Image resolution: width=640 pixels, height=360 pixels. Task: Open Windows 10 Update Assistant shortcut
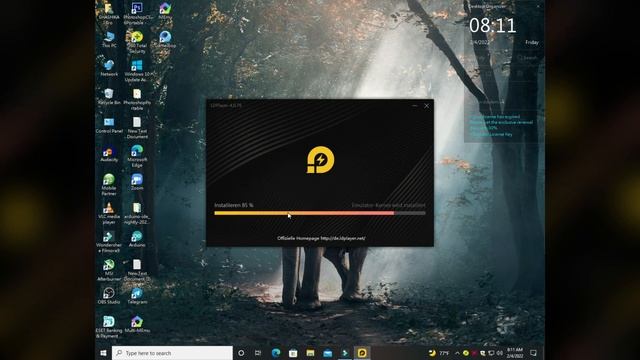[x=137, y=71]
